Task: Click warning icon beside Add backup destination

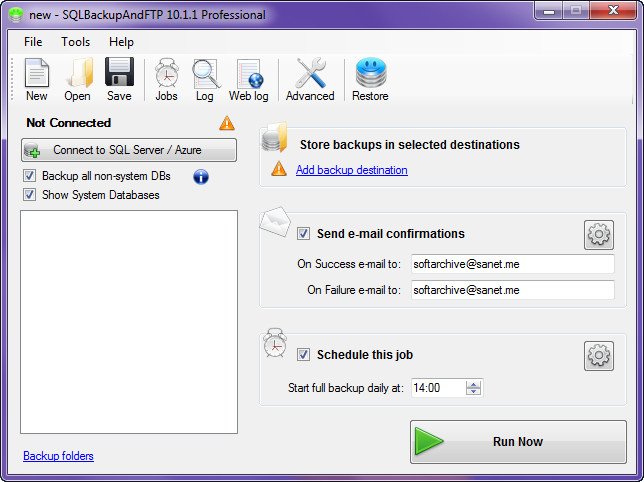Action: pyautogui.click(x=279, y=169)
